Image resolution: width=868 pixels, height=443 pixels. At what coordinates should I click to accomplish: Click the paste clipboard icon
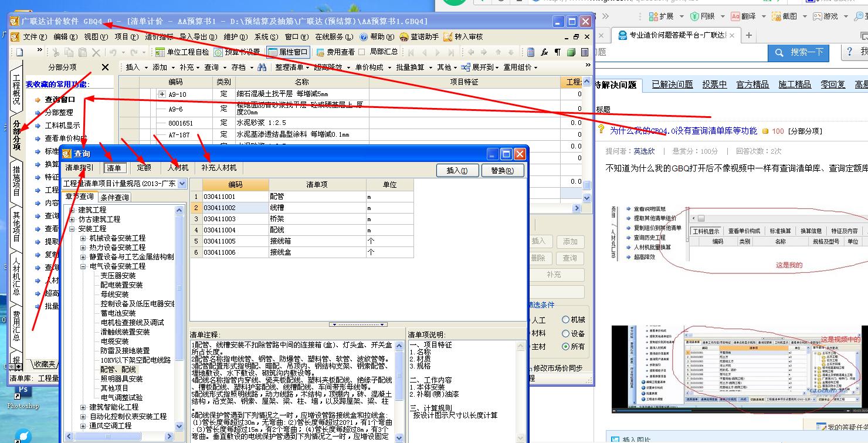click(x=83, y=52)
